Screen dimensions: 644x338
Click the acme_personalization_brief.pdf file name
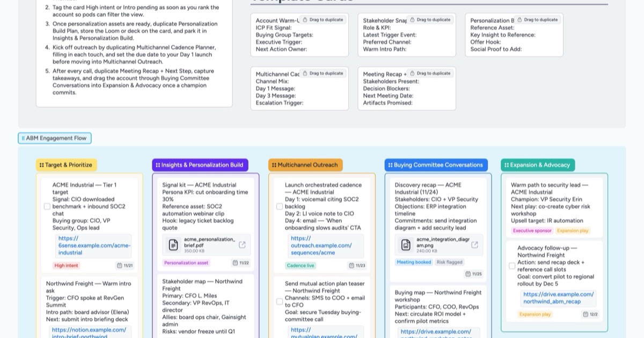[209, 242]
